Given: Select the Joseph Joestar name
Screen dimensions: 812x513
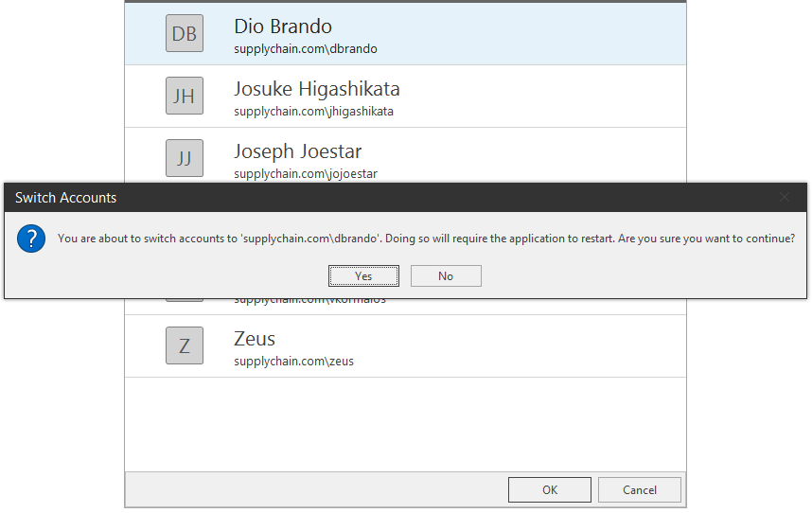Looking at the screenshot, I should coord(298,151).
